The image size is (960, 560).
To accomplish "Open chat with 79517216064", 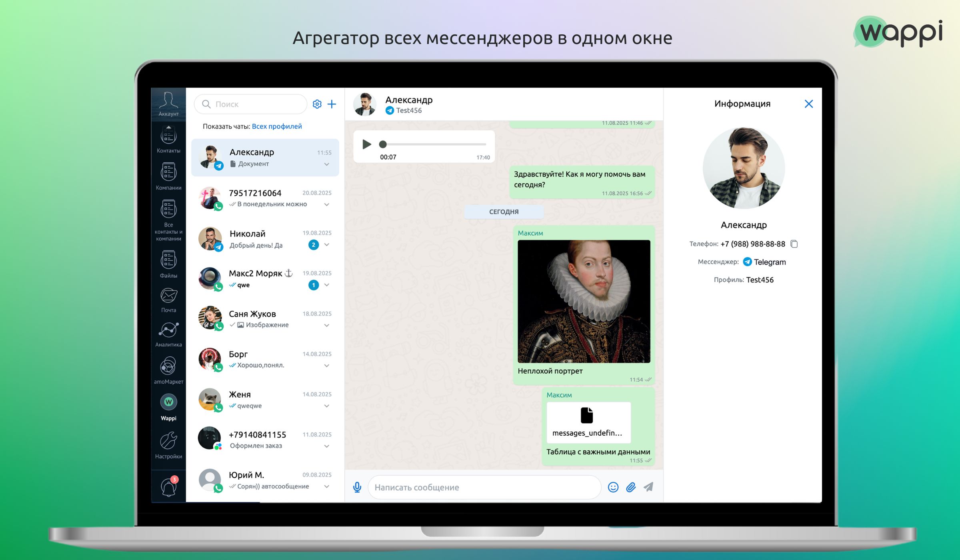I will tap(265, 198).
